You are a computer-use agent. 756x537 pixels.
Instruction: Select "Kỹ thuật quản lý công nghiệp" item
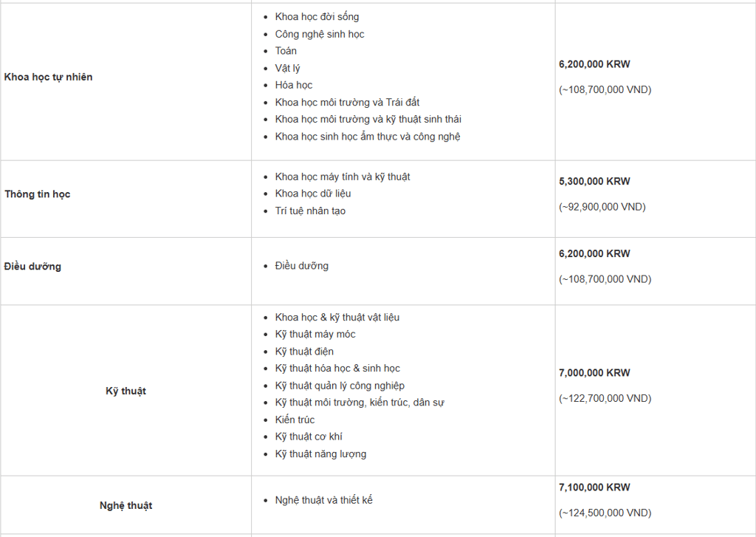tap(340, 386)
